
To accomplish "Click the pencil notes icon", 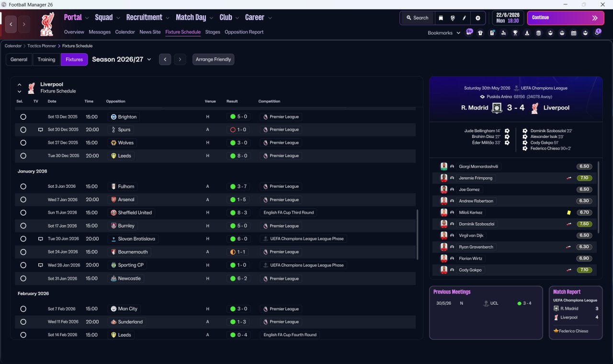I will pyautogui.click(x=464, y=18).
